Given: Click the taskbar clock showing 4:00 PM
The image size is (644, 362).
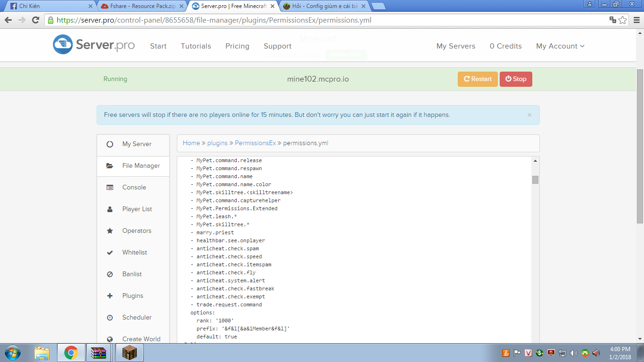Looking at the screenshot, I should tap(620, 353).
